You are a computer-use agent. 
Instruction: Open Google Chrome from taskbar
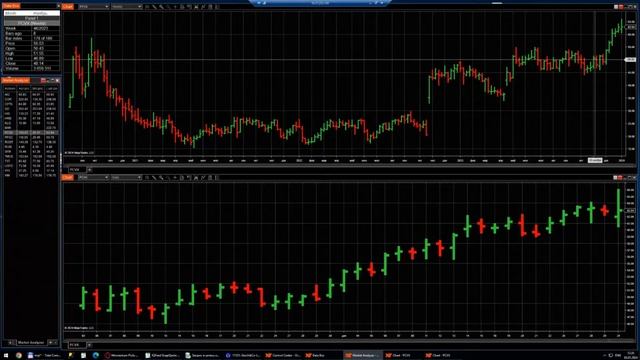pos(19,356)
